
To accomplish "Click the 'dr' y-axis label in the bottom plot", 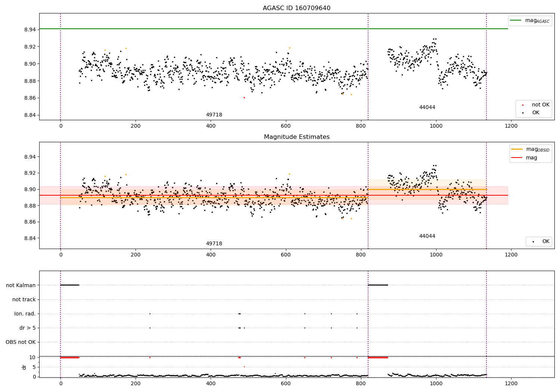I will (x=24, y=367).
